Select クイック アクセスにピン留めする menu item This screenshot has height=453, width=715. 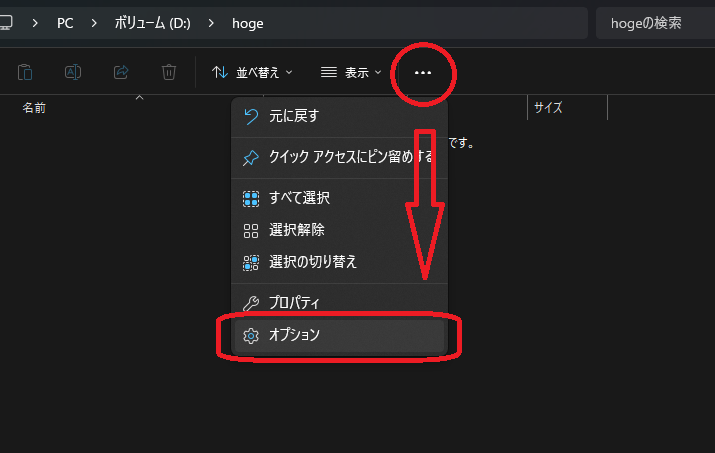pyautogui.click(x=339, y=157)
